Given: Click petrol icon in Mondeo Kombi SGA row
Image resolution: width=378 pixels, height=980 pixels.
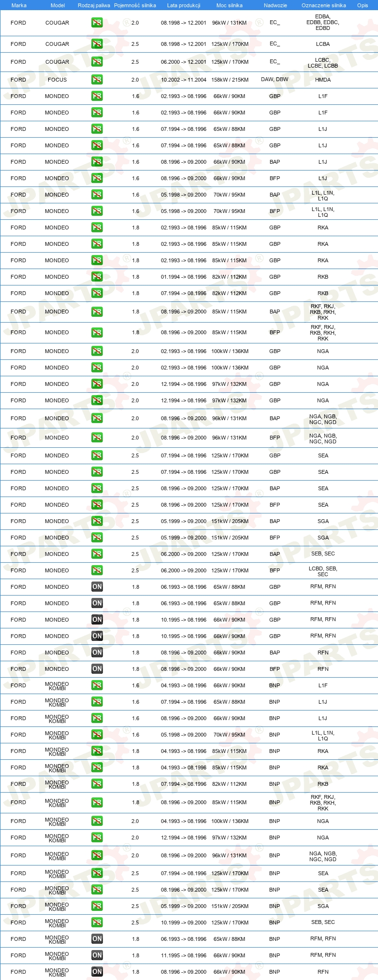Looking at the screenshot, I should pyautogui.click(x=97, y=906).
